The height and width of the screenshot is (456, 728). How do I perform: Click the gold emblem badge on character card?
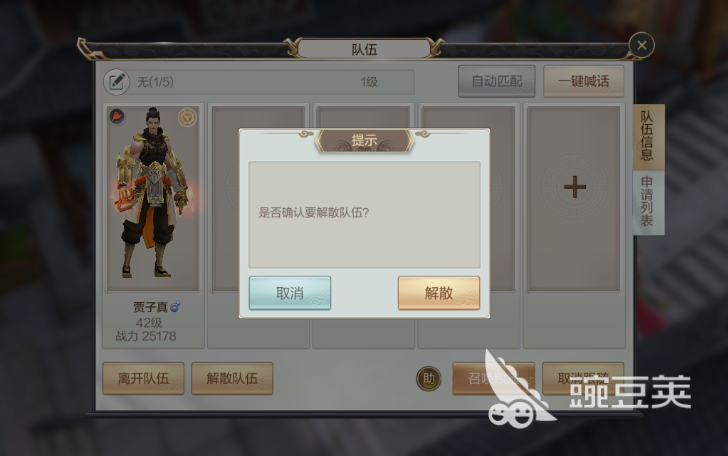[x=187, y=117]
